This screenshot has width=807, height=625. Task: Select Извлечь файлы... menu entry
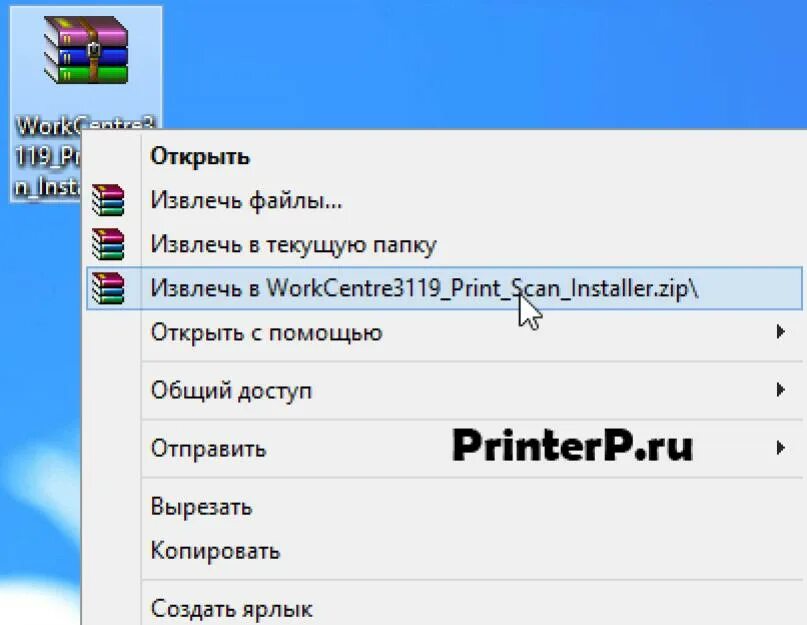[x=445, y=200]
